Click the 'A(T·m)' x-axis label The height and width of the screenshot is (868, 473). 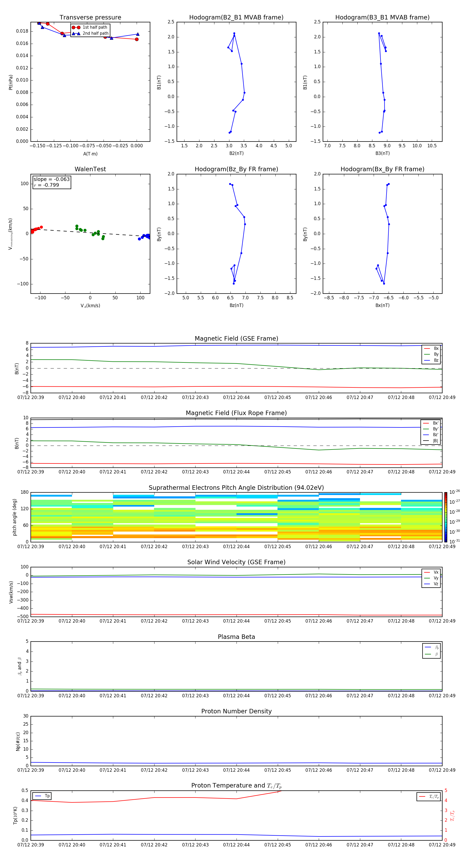(90, 154)
